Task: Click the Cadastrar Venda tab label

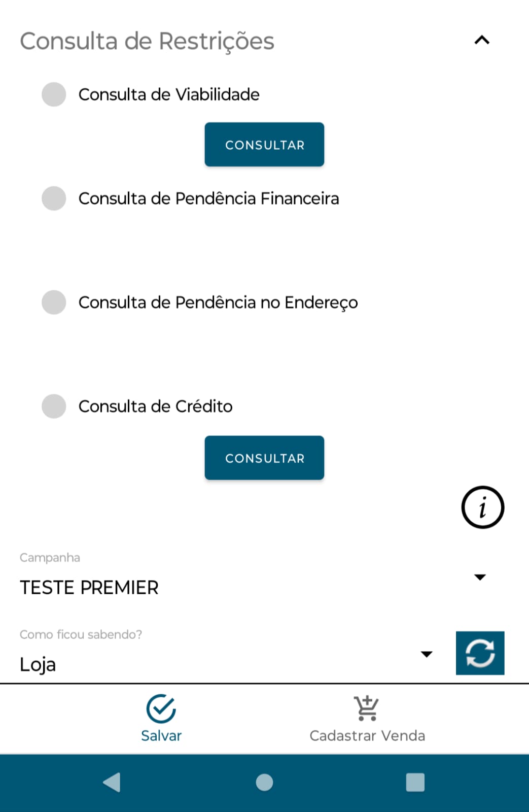Action: pyautogui.click(x=367, y=735)
